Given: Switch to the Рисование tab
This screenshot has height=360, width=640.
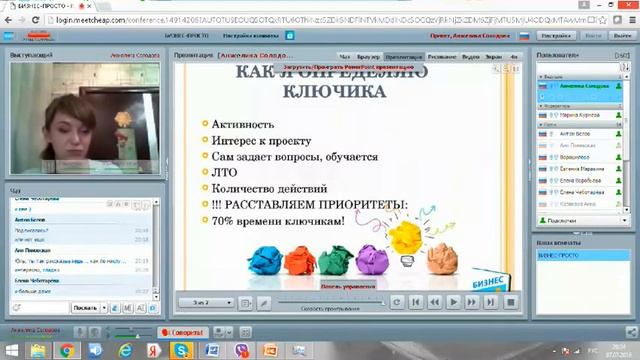Looking at the screenshot, I should point(442,57).
